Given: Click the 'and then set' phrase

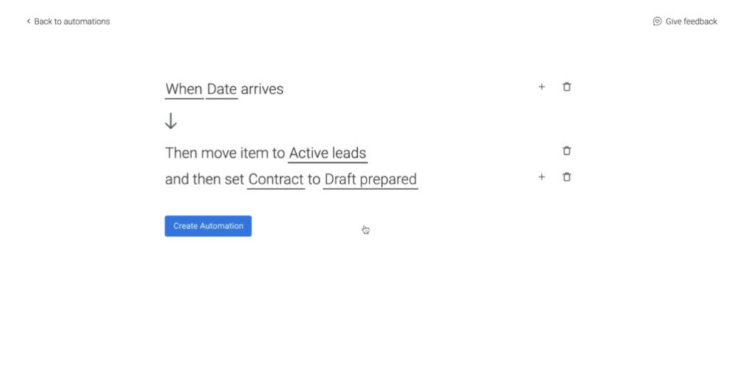Looking at the screenshot, I should point(205,179).
